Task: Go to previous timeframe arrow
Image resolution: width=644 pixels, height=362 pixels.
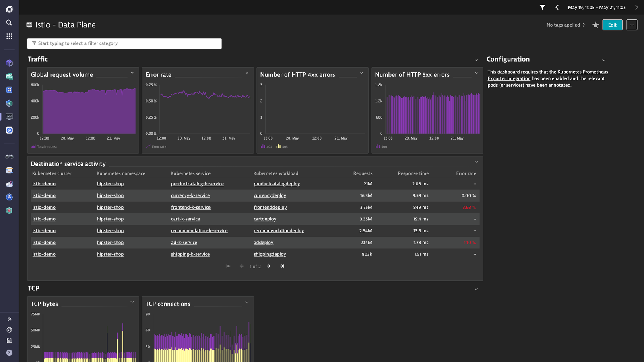Action: pos(557,7)
